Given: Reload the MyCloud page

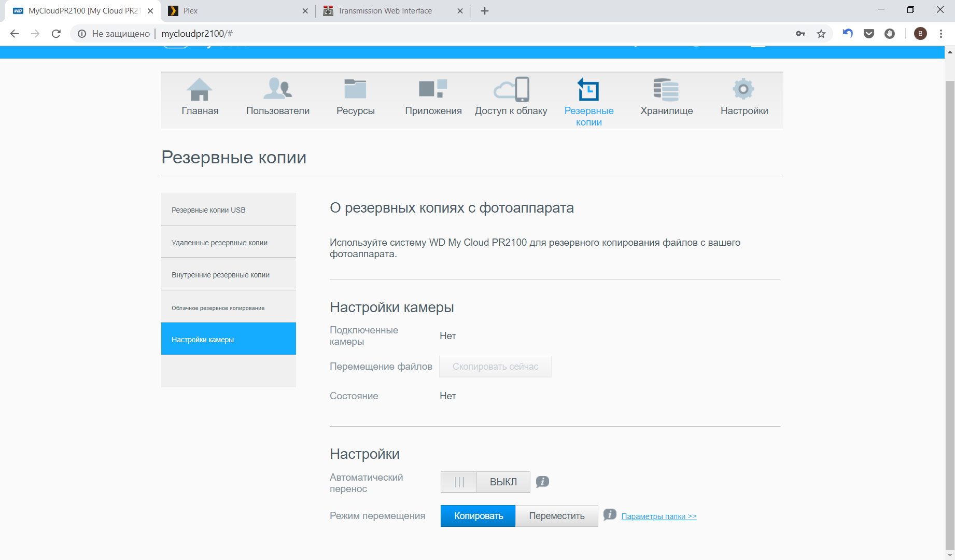Looking at the screenshot, I should click(x=56, y=34).
